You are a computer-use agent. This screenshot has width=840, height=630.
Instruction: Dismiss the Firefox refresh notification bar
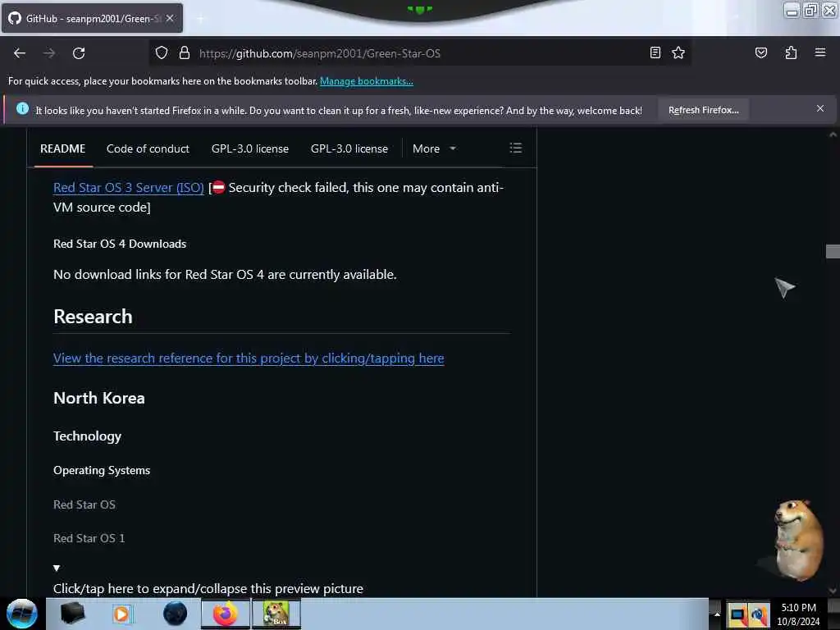pyautogui.click(x=819, y=109)
